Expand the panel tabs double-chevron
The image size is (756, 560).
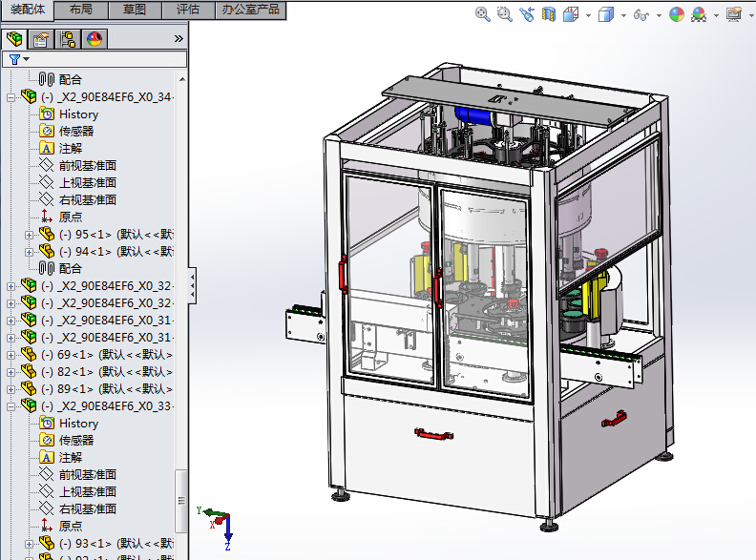pos(178,38)
